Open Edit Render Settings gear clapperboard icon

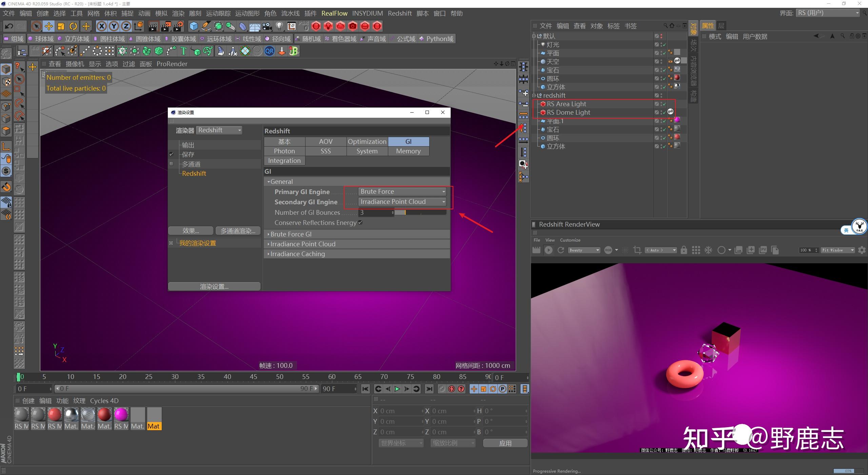[x=178, y=26]
